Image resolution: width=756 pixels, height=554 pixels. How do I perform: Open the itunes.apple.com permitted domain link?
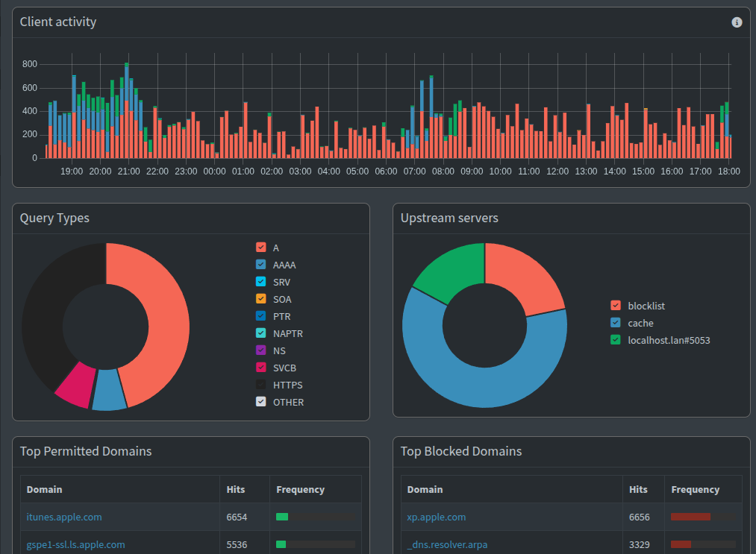tap(64, 517)
